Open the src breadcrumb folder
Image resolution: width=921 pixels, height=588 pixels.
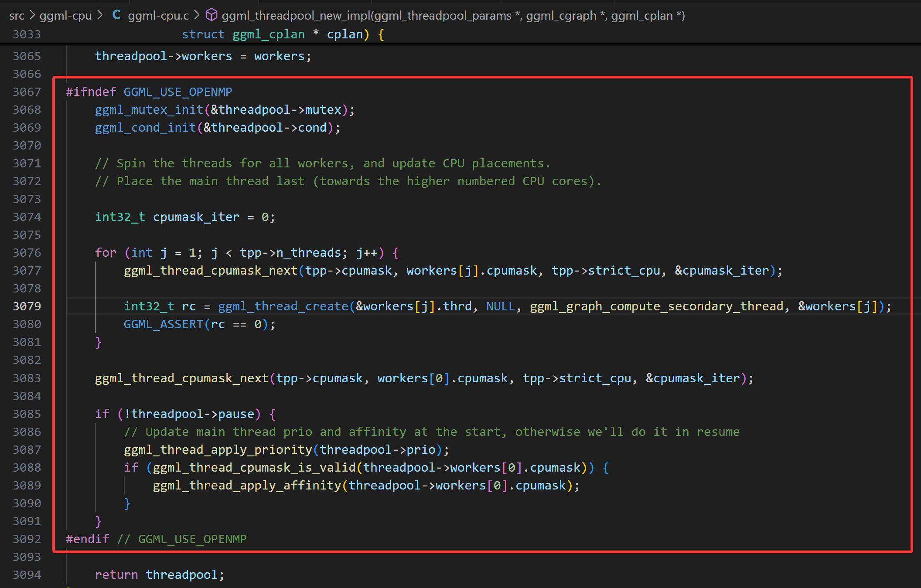tap(17, 16)
